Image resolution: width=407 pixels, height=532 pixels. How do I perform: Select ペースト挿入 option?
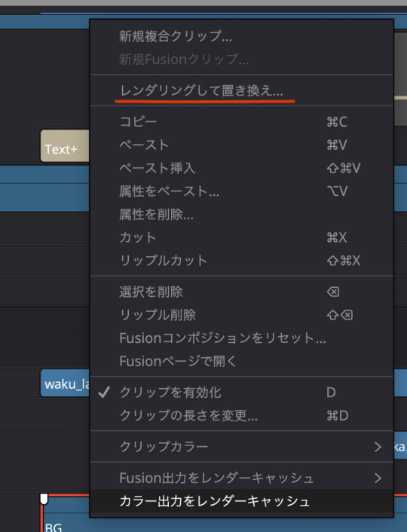tap(241, 168)
